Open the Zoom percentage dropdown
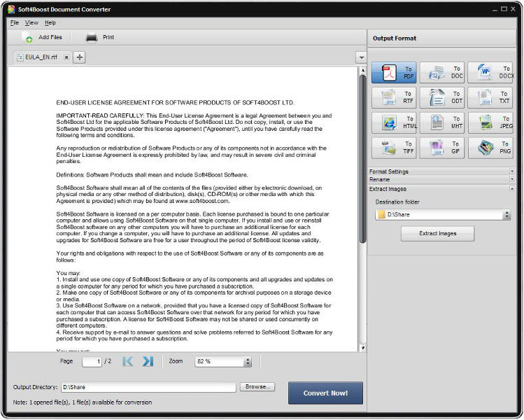Screen dimensions: 524x420 248,361
